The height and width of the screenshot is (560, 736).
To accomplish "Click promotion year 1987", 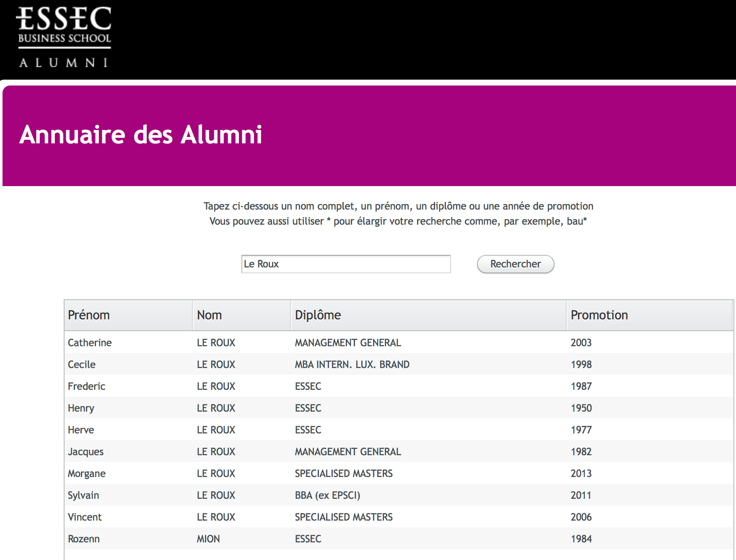I will [581, 386].
